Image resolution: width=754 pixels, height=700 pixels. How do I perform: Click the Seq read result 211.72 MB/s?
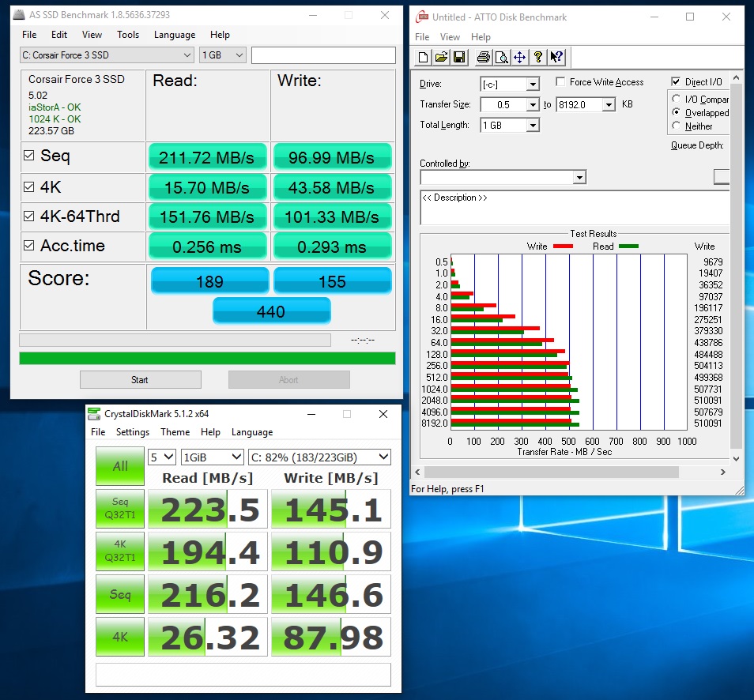(207, 157)
